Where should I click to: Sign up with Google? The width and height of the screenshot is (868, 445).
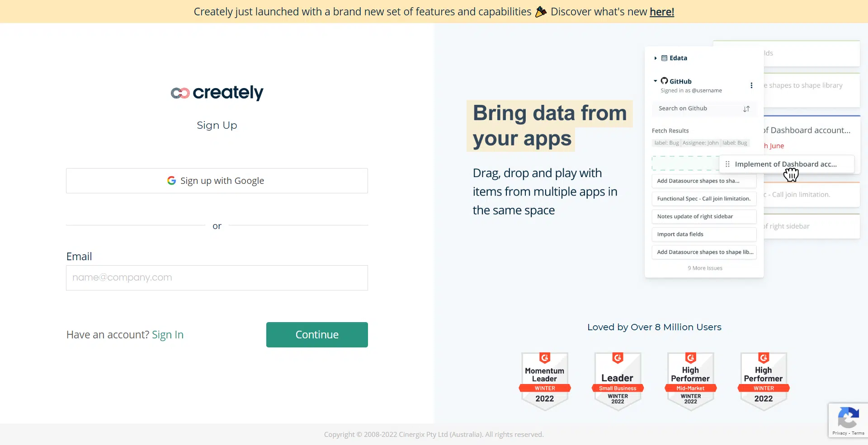(217, 181)
